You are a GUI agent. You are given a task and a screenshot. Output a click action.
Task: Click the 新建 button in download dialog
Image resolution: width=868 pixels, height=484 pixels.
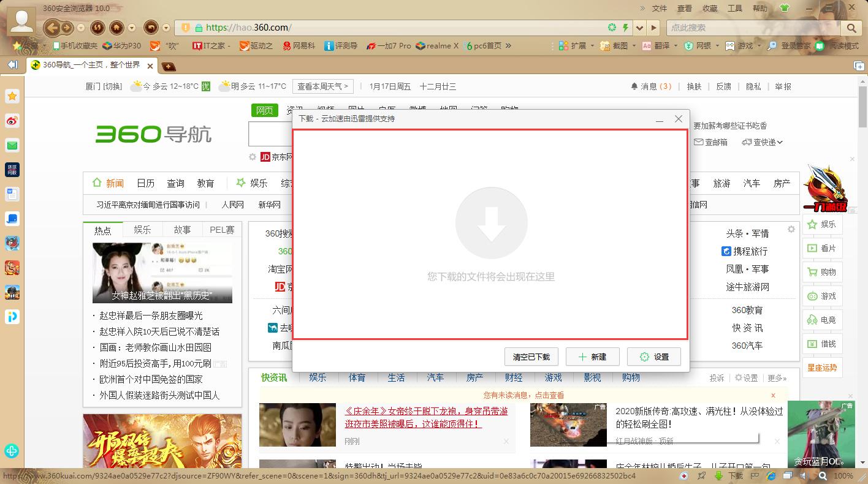(593, 357)
